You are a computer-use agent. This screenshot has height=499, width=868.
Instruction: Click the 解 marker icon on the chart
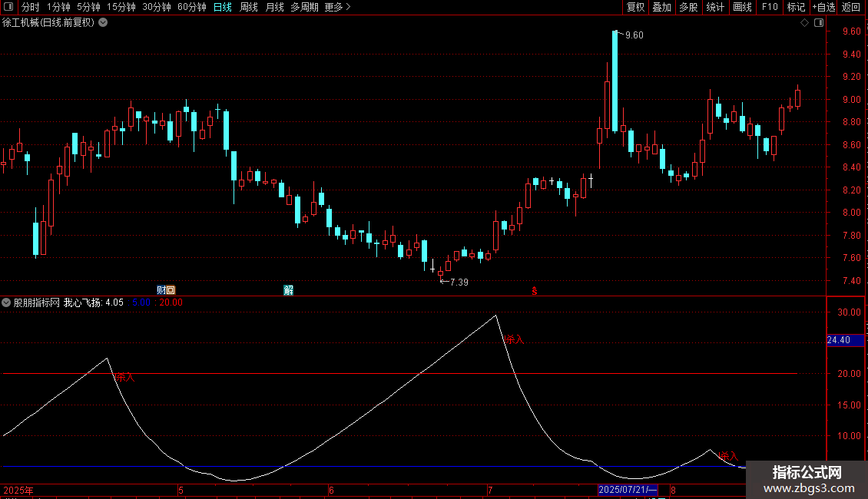click(288, 290)
